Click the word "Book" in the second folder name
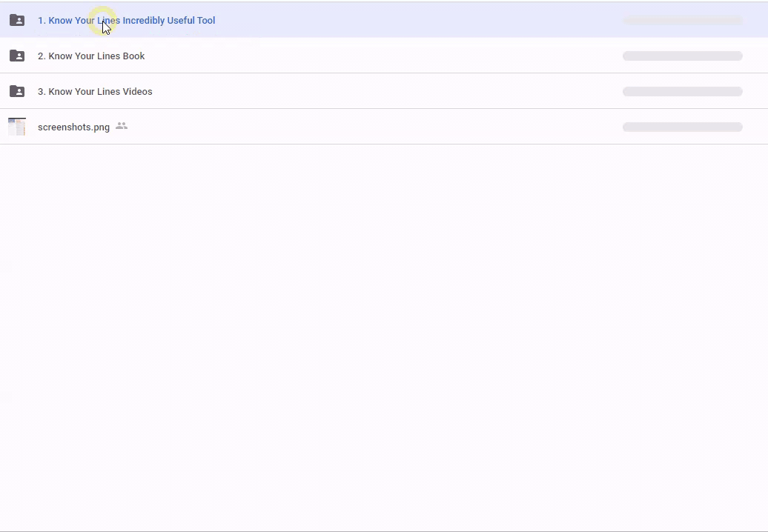This screenshot has height=532, width=768. tap(133, 56)
